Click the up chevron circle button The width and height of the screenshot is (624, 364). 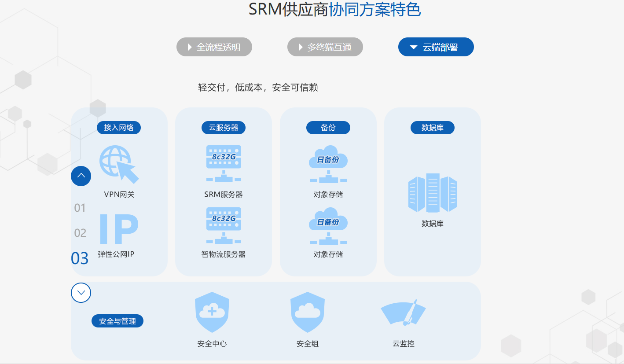pos(81,176)
